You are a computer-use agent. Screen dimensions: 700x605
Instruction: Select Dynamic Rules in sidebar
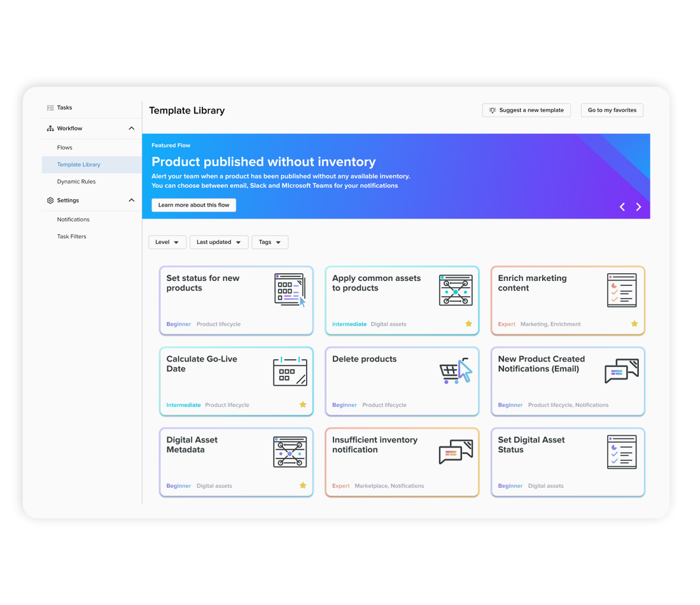tap(76, 181)
